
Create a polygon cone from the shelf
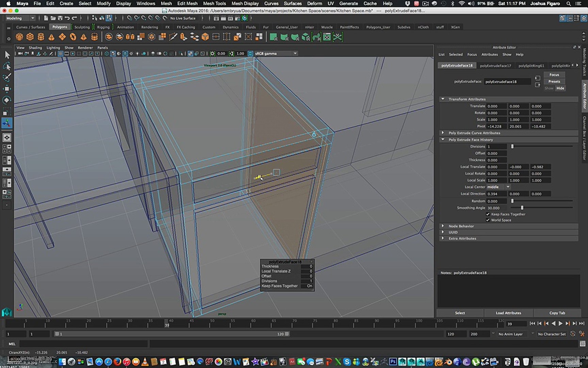pos(51,37)
